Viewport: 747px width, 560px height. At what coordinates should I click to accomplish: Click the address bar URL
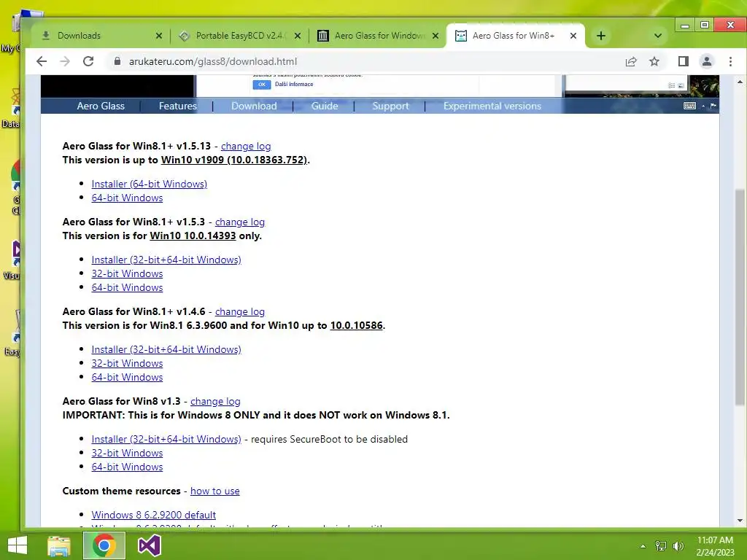[212, 61]
